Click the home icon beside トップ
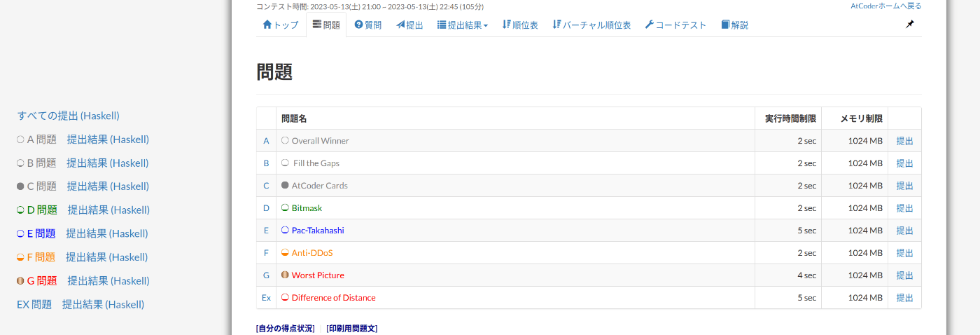The image size is (980, 335). pos(267,25)
